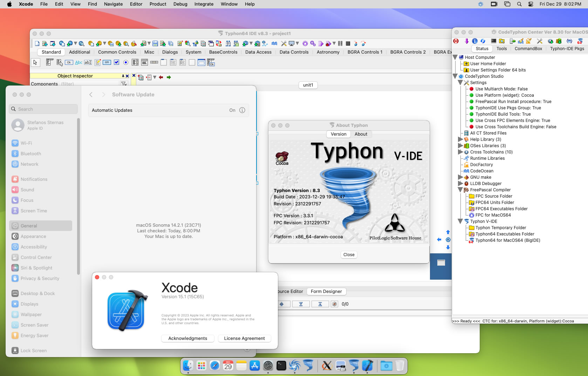The image size is (588, 376).
Task: Select 'Typhon64 for MacOS64 (BigIDE)' tree row
Action: pos(505,240)
